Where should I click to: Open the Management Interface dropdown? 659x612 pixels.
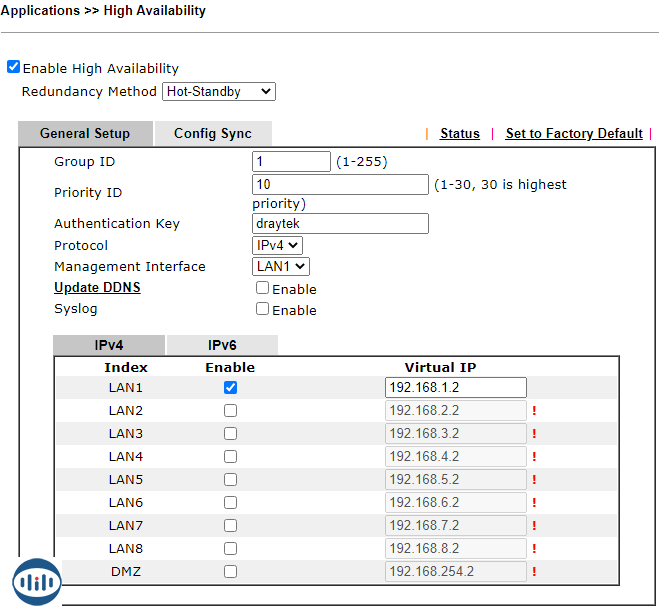point(281,266)
